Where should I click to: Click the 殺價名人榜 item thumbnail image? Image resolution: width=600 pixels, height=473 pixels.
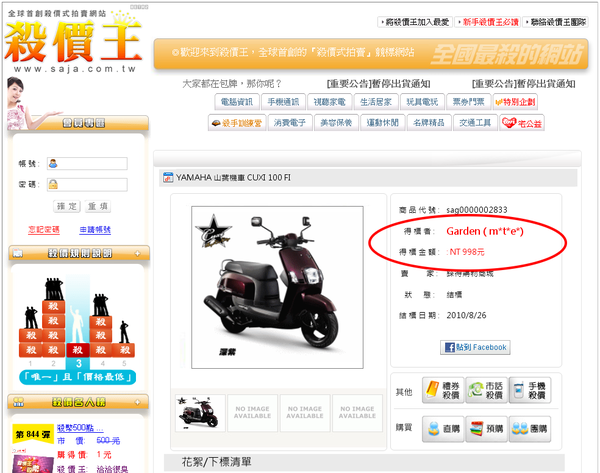click(33, 461)
